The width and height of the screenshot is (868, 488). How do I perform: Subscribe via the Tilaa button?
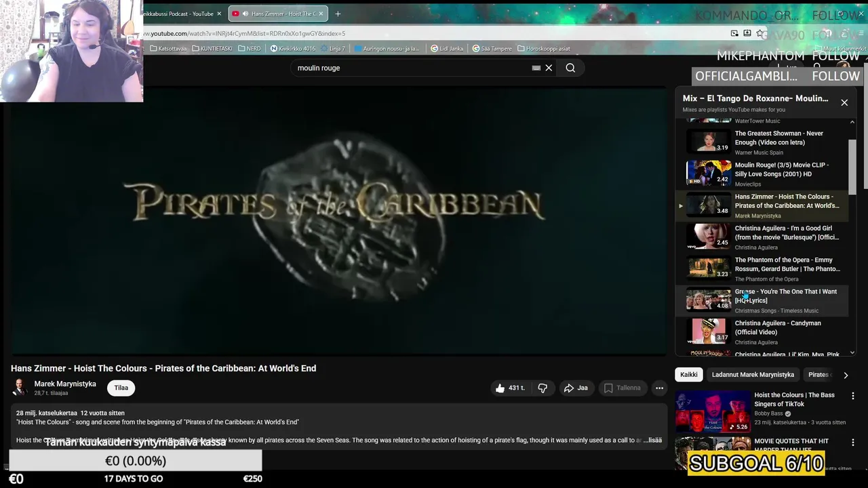(x=121, y=388)
